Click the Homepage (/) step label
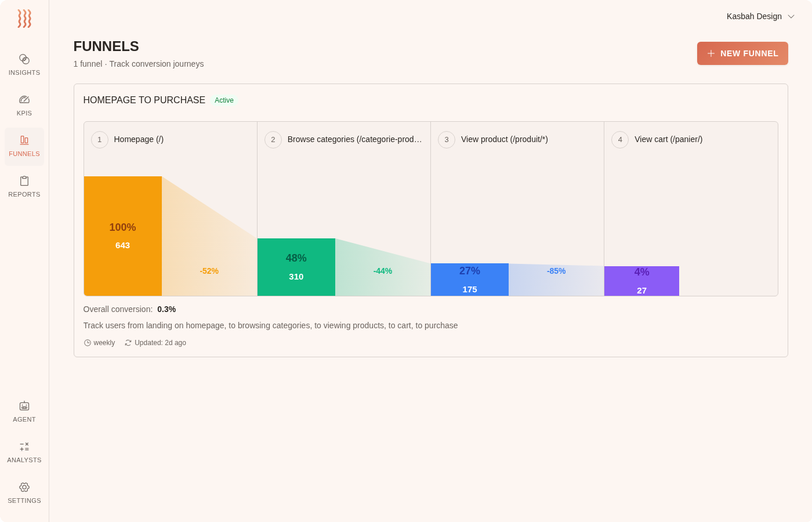 coord(139,139)
